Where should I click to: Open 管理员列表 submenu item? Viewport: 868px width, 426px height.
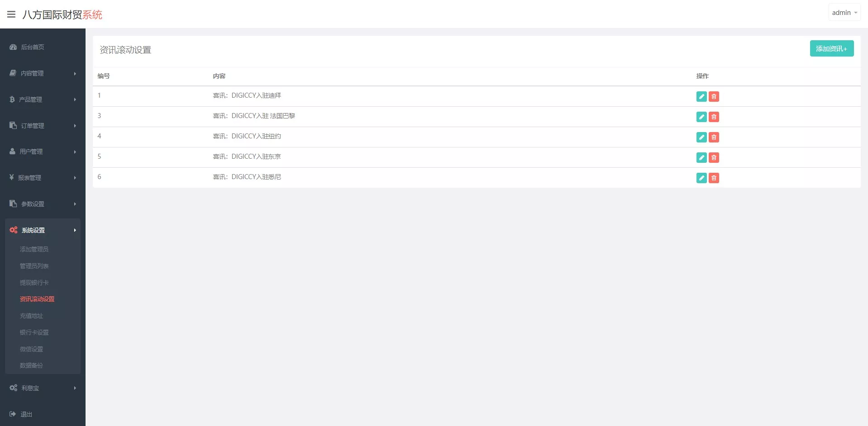coord(34,266)
